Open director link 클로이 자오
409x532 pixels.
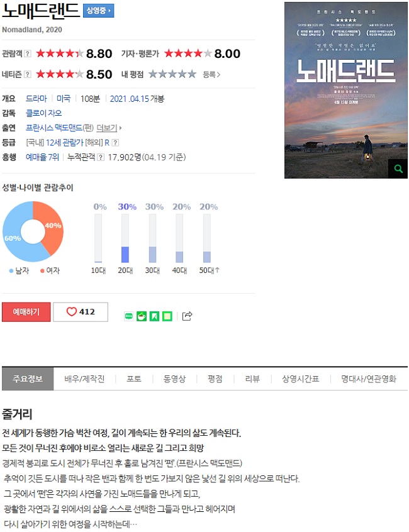point(44,113)
